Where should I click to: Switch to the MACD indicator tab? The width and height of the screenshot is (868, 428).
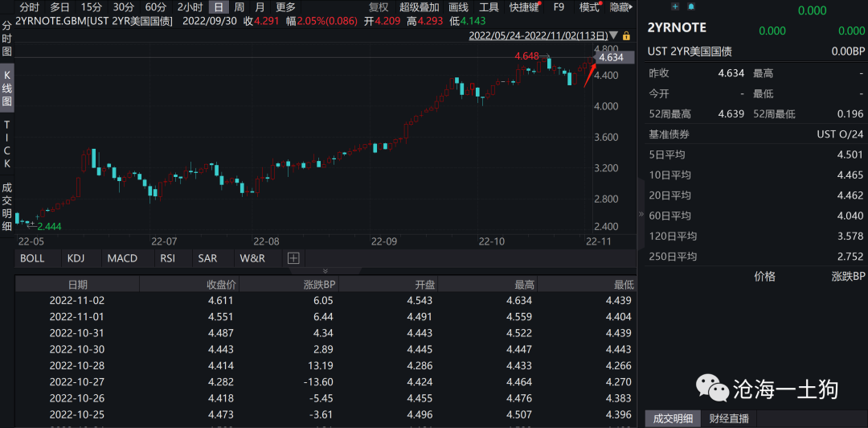[x=122, y=258]
